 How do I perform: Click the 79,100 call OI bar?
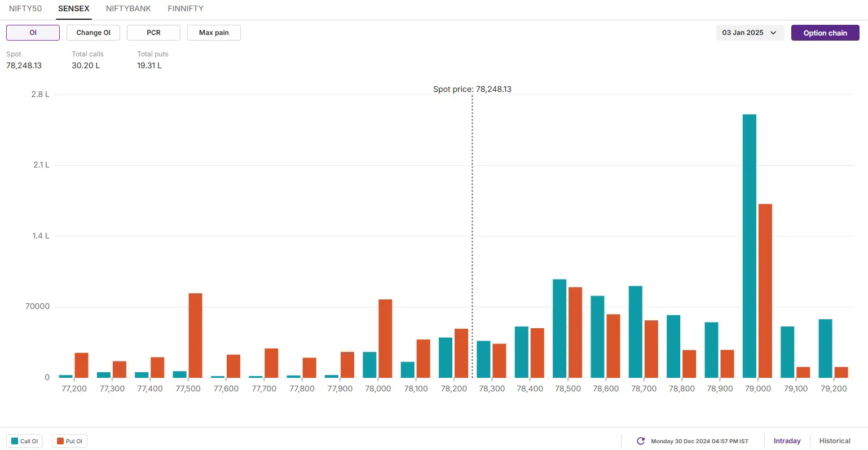point(787,352)
